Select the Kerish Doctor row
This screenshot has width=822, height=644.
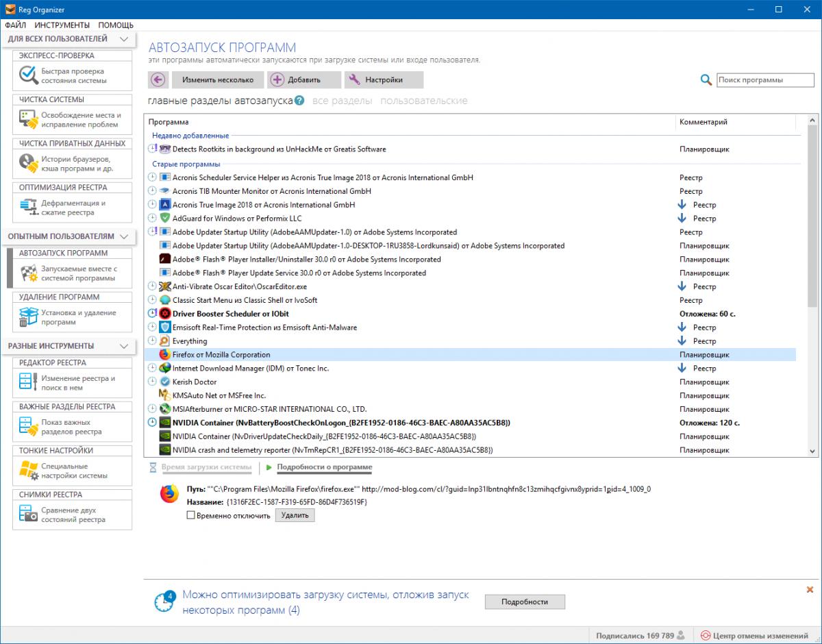tap(471, 382)
